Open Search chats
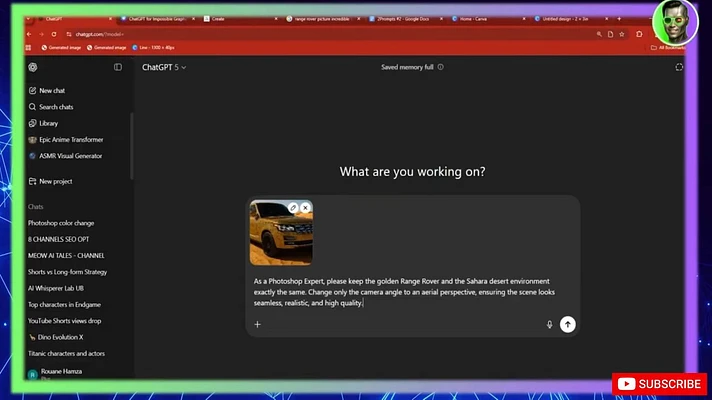 point(51,107)
